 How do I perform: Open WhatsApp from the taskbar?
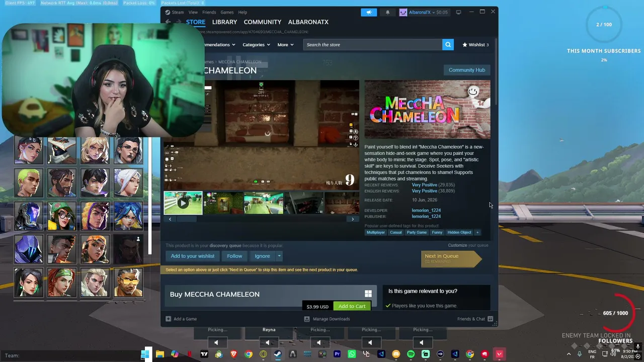point(352,354)
